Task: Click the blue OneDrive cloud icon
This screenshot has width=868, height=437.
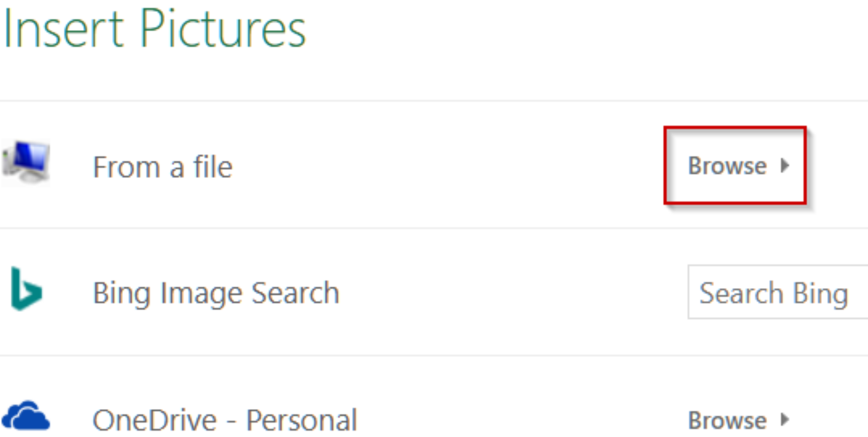Action: click(26, 416)
